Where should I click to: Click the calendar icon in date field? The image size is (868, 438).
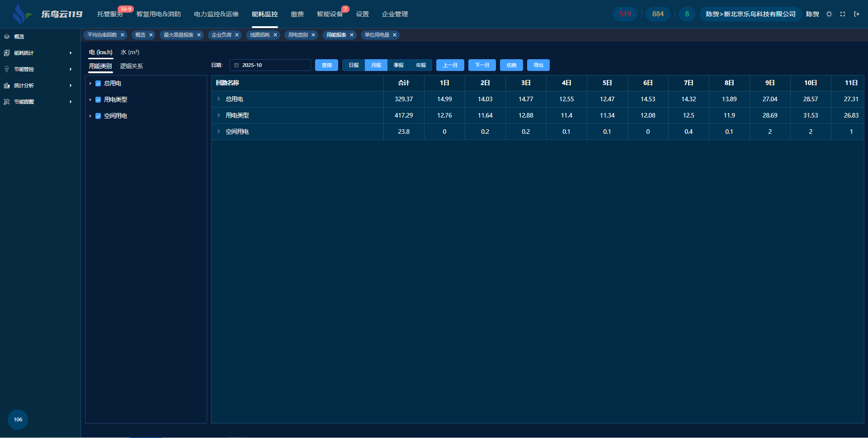(236, 65)
